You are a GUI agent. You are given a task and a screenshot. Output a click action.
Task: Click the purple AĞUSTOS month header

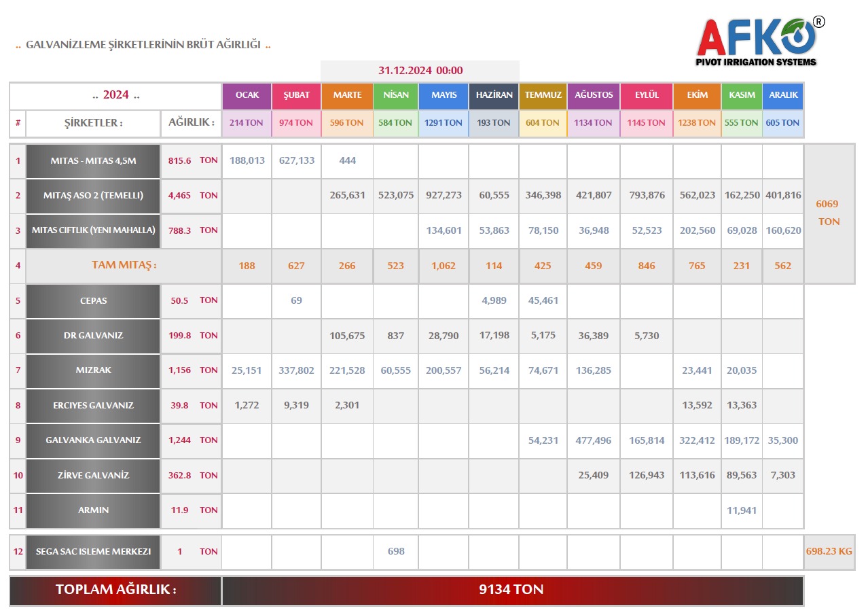[x=594, y=95]
